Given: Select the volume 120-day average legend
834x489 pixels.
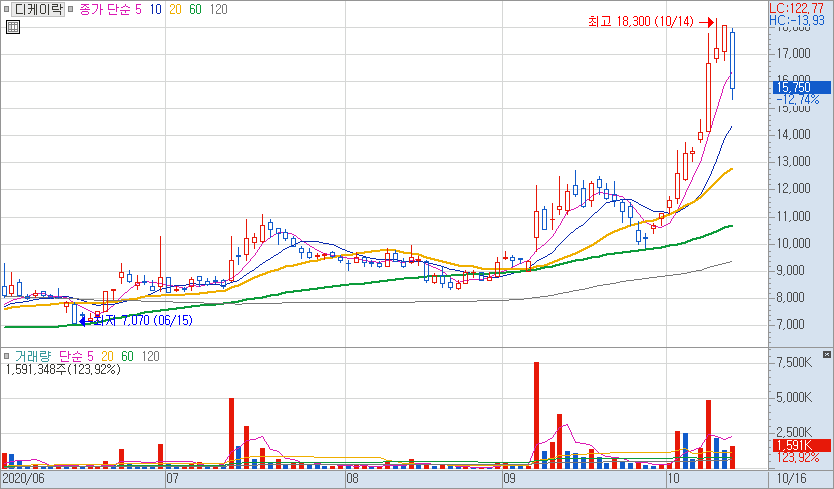Looking at the screenshot, I should 151,356.
